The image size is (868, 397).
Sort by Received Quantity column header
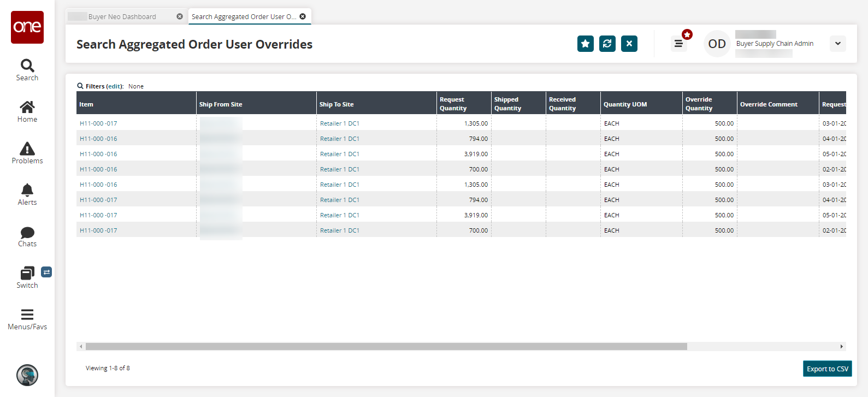573,104
